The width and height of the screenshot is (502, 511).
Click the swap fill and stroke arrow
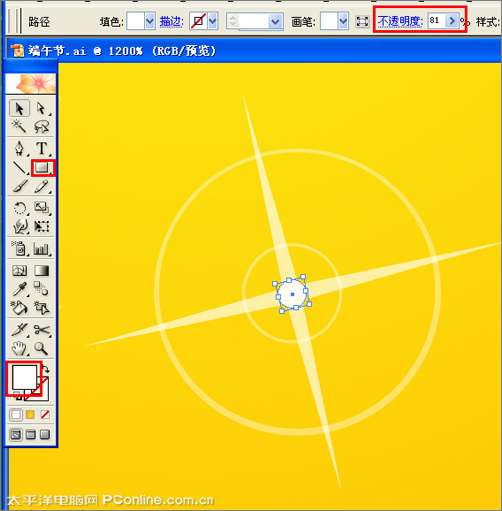[46, 369]
